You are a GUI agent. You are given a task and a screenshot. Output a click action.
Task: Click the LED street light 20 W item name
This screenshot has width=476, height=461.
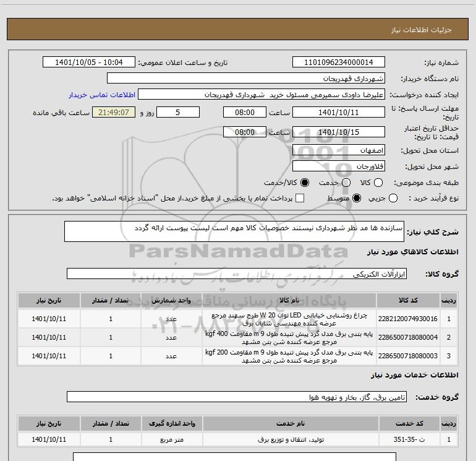coord(289,319)
